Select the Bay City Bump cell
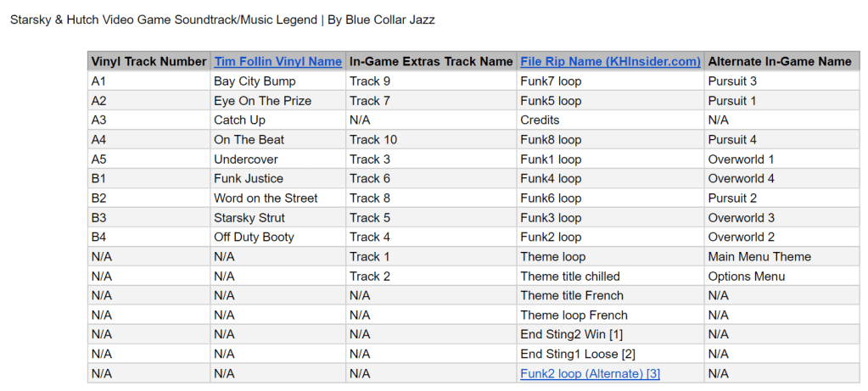The height and width of the screenshot is (391, 868). 255,81
